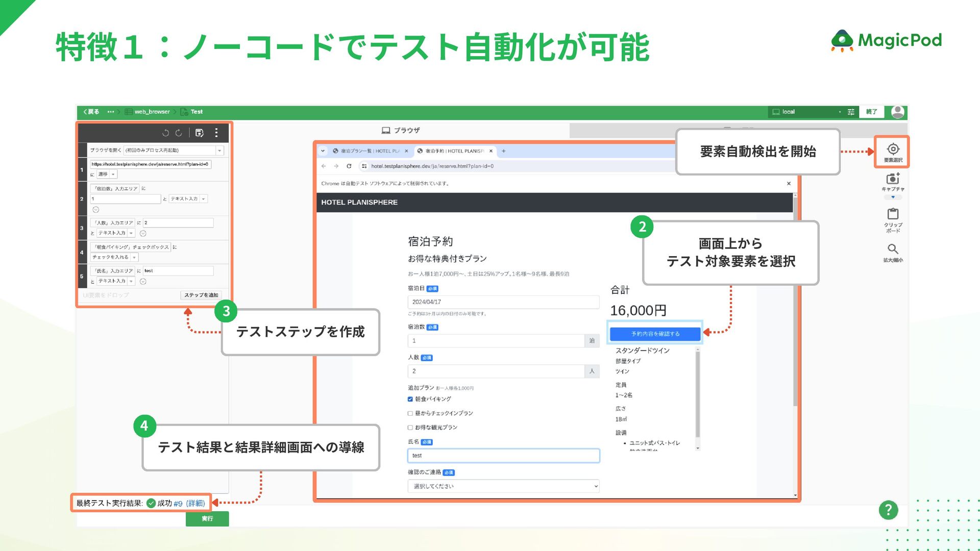Screen dimensions: 980x551
Task: Click the save-edit icon in step toolbar
Action: point(200,133)
